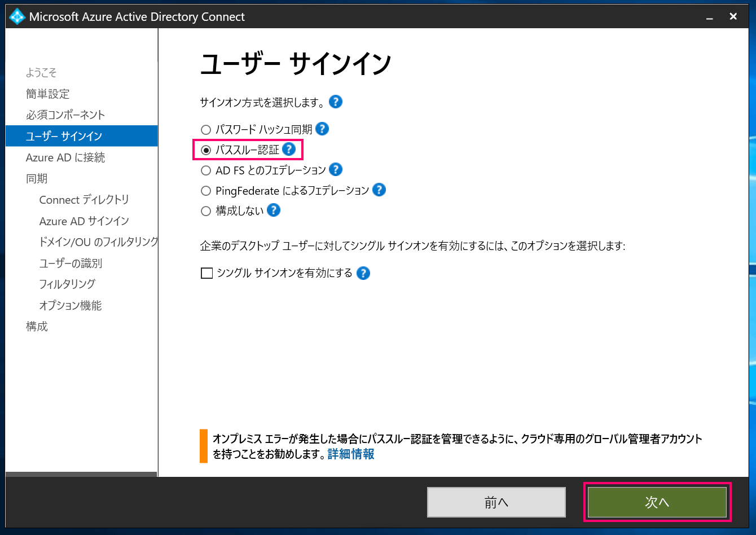This screenshot has width=756, height=535.
Task: Open help icon beside 構成しない
Action: [274, 211]
